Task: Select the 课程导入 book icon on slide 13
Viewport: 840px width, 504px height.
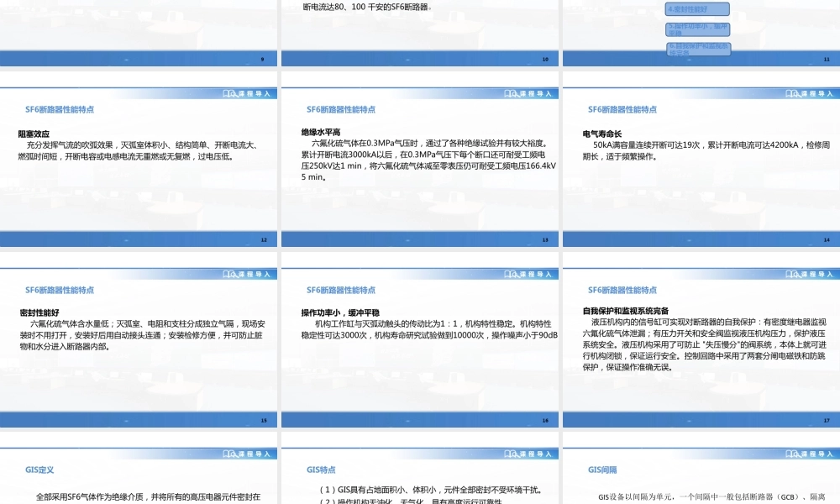Action: tap(511, 94)
